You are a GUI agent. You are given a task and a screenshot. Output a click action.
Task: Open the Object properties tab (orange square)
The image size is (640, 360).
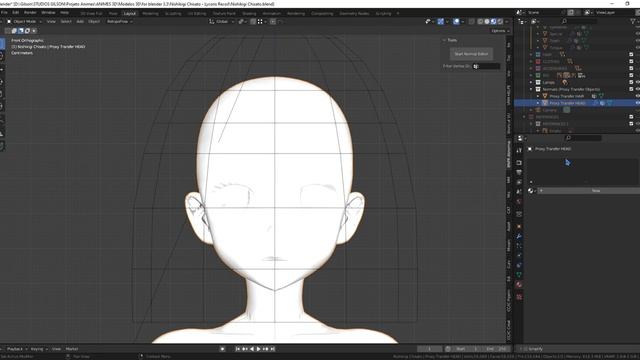(519, 226)
